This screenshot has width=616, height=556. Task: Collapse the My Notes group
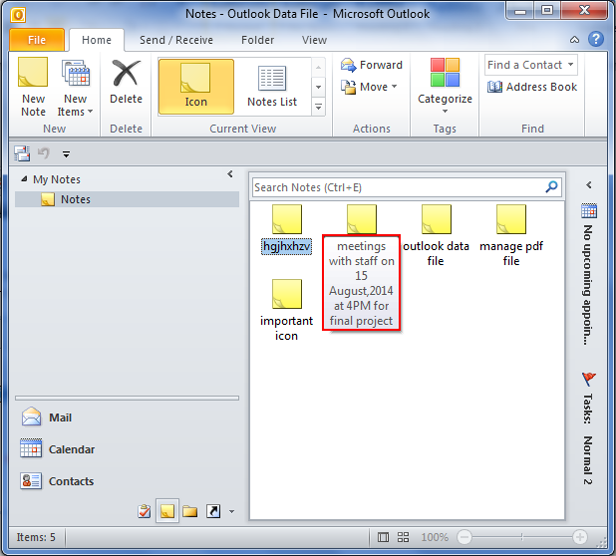[24, 179]
